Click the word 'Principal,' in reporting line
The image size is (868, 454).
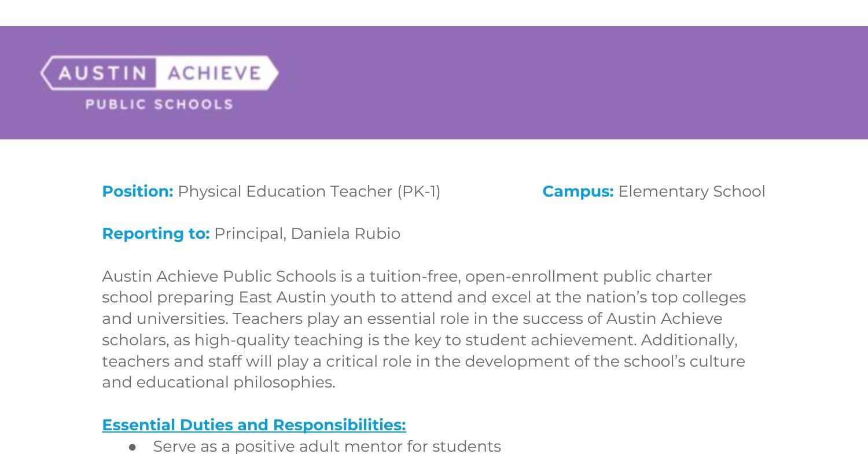coord(250,234)
